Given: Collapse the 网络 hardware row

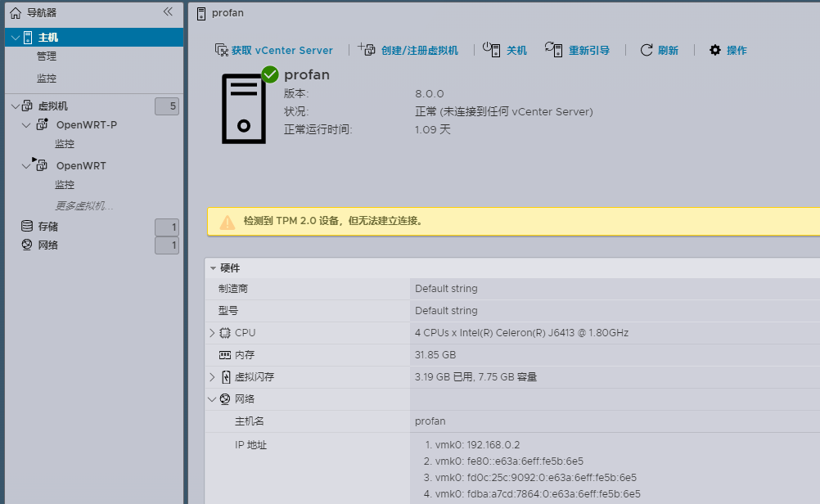Looking at the screenshot, I should pos(212,399).
